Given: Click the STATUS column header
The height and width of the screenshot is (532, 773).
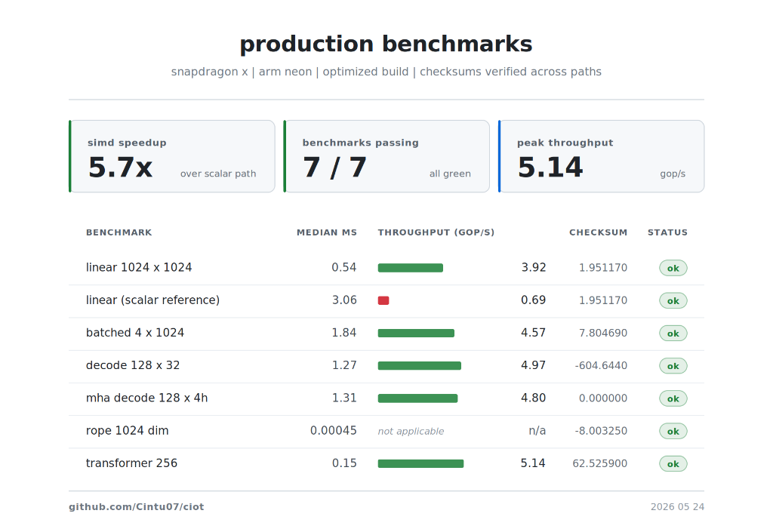Looking at the screenshot, I should 667,232.
